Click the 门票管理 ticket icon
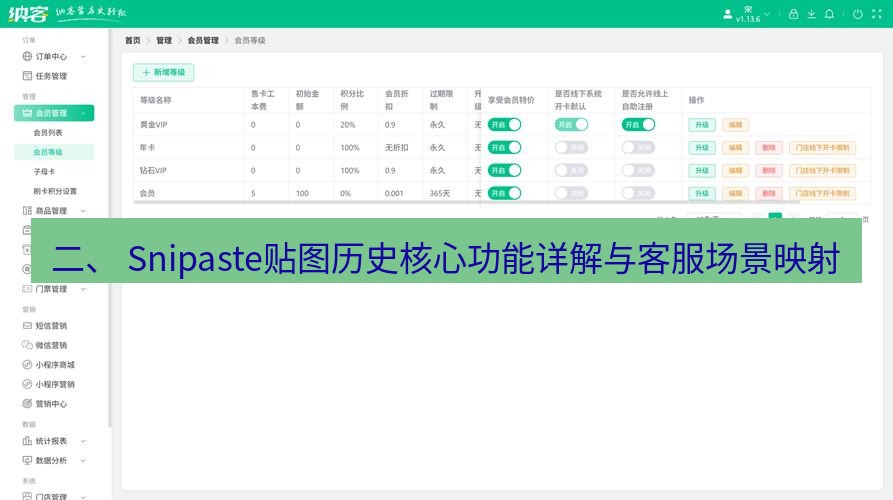 click(x=27, y=289)
